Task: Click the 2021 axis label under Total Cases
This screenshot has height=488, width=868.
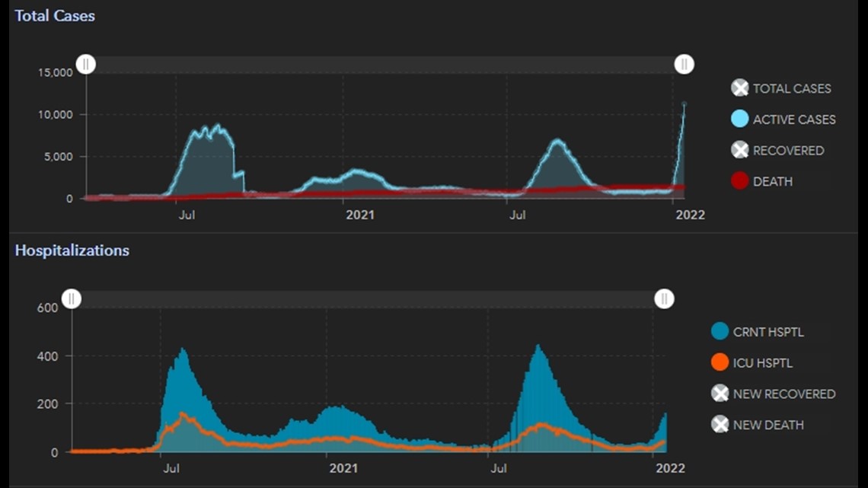Action: tap(360, 215)
